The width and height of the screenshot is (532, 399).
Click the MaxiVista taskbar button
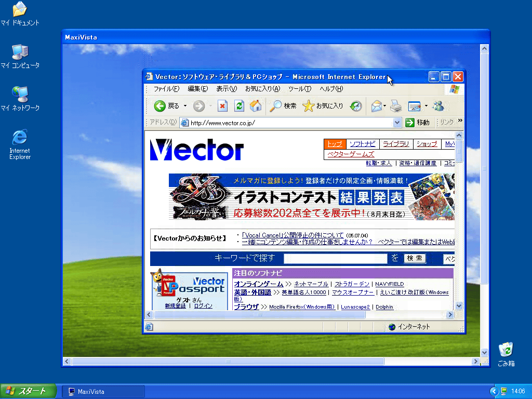click(103, 392)
